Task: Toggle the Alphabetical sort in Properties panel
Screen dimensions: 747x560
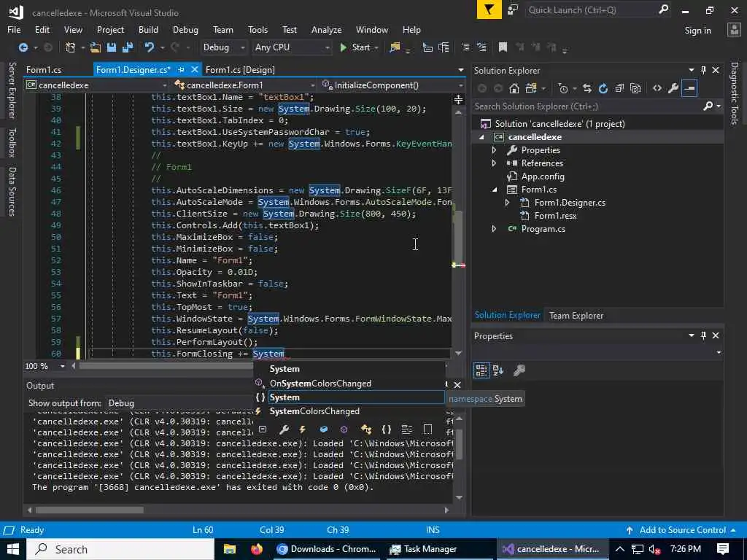Action: click(x=498, y=370)
